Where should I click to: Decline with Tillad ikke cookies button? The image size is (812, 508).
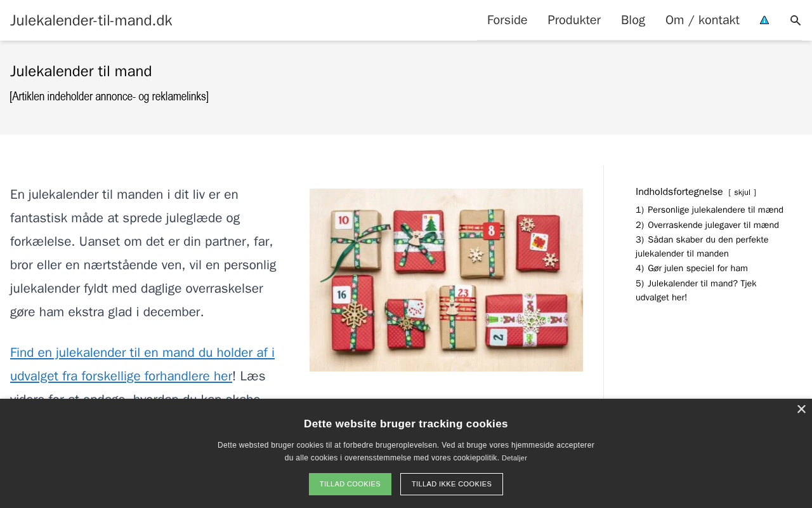[x=452, y=484]
